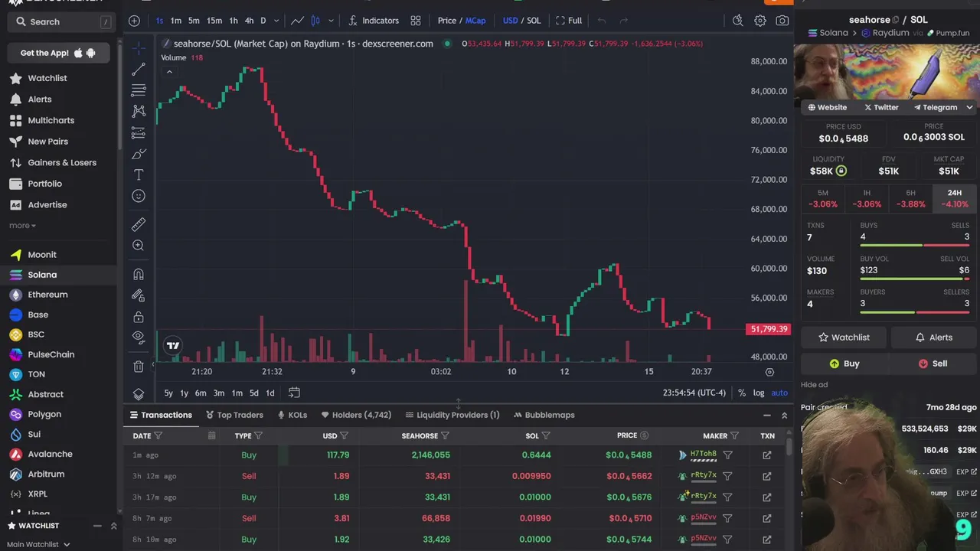Switch chart to Full screen
The height and width of the screenshot is (551, 980).
point(569,21)
